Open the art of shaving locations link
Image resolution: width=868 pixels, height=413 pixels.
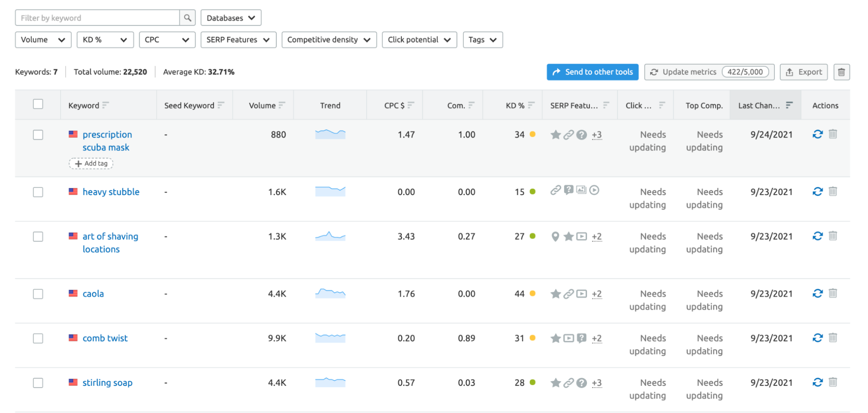[x=110, y=243]
